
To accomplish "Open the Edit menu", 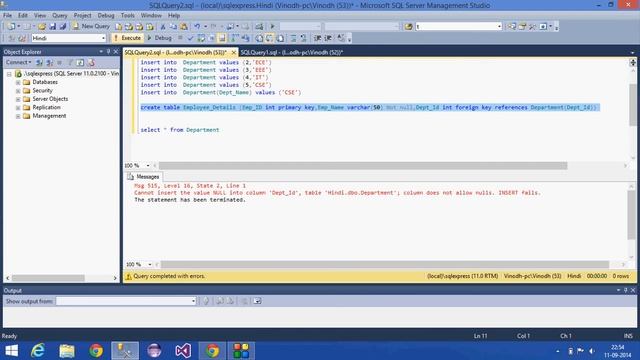I will click(23, 16).
